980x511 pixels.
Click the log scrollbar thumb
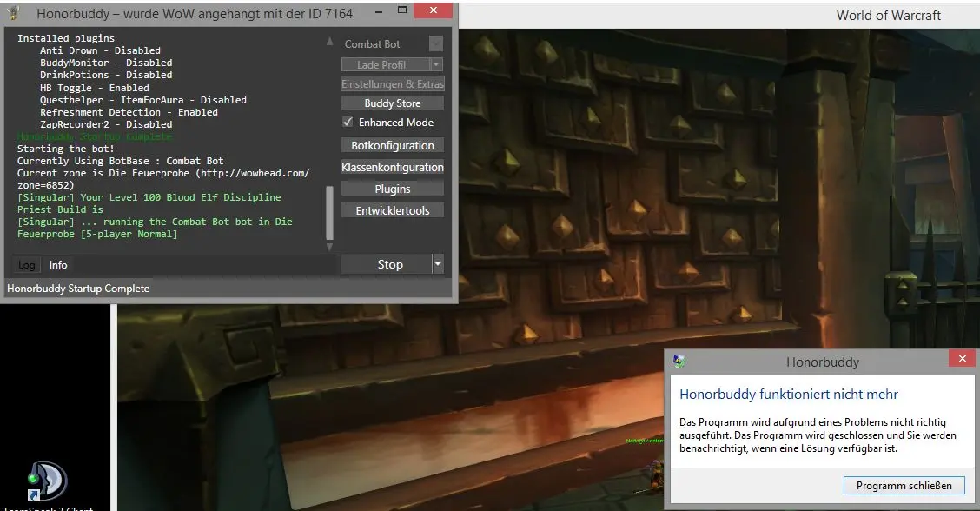(x=329, y=213)
